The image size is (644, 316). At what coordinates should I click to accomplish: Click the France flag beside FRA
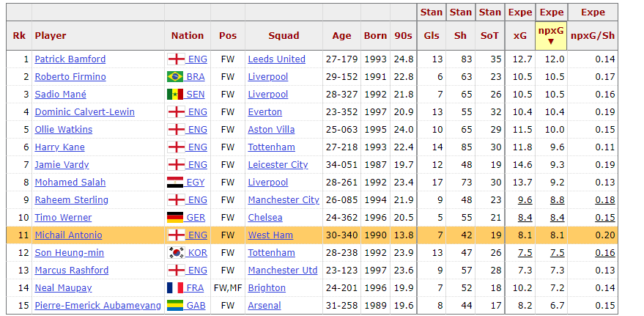click(175, 287)
